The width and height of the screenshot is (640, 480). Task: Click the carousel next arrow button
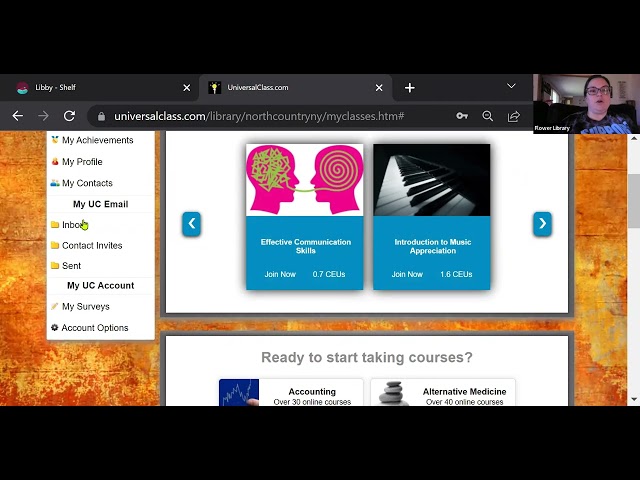[542, 224]
